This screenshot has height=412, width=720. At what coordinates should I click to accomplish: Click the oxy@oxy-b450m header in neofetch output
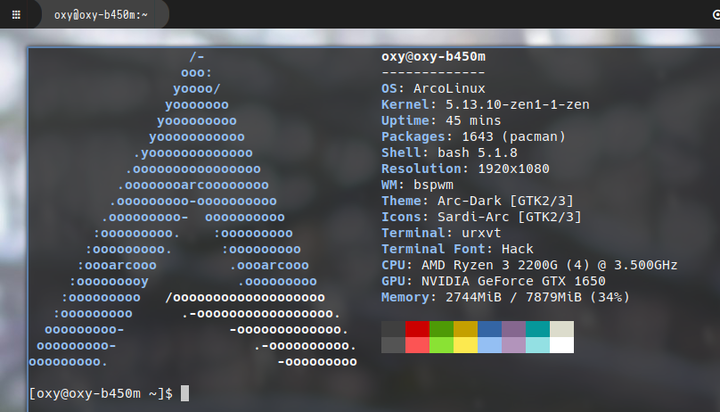(x=433, y=56)
